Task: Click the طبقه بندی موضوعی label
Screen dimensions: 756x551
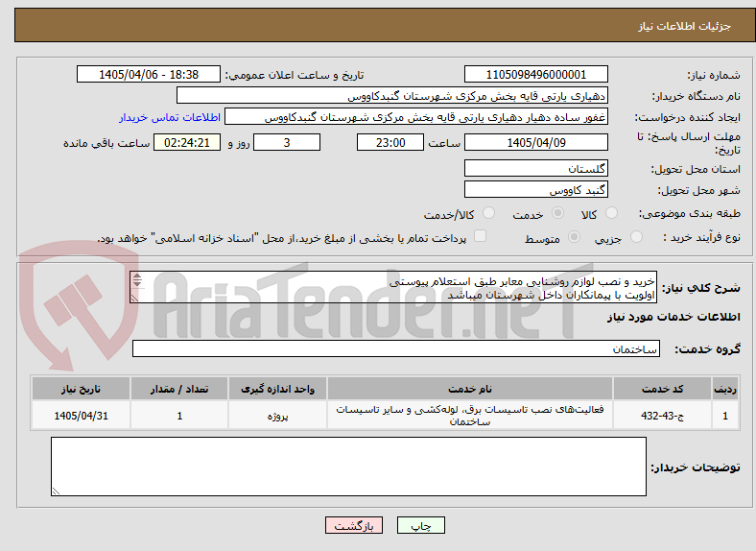Action: tap(690, 213)
